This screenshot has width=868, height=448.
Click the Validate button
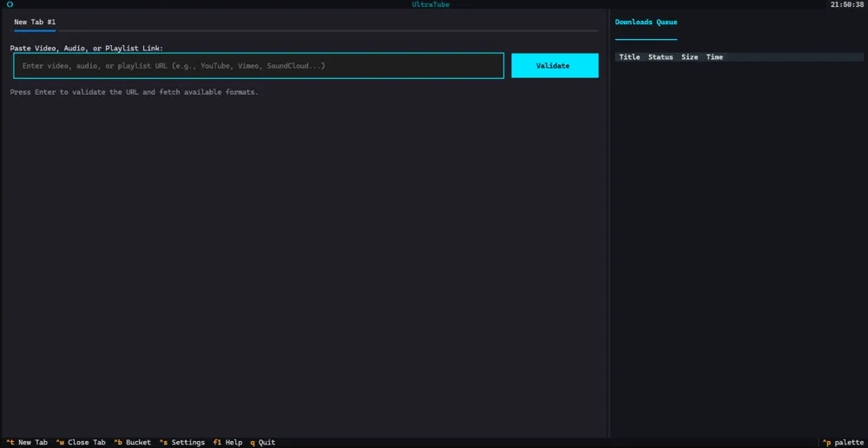(x=555, y=66)
